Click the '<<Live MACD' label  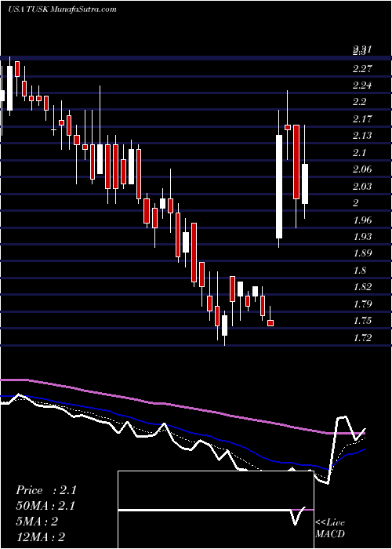click(330, 529)
